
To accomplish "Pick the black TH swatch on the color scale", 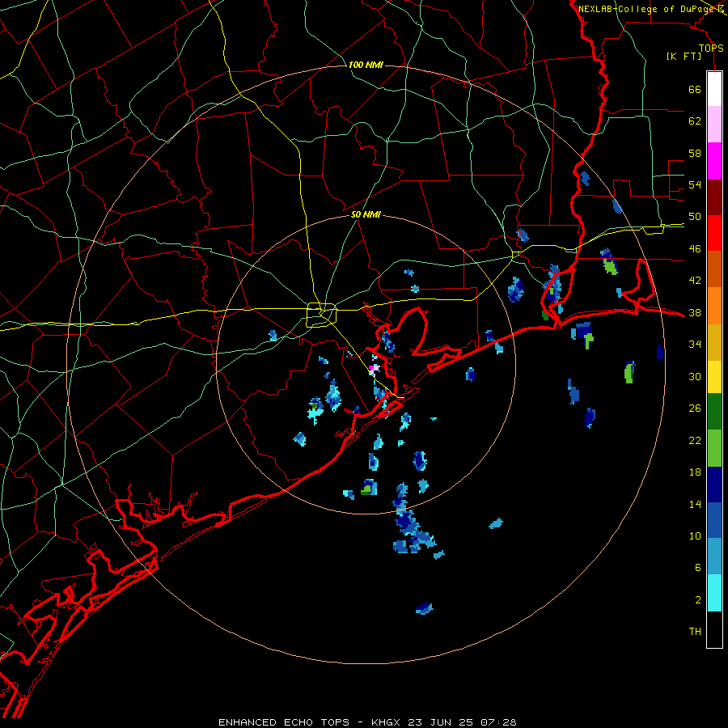I will tap(714, 629).
